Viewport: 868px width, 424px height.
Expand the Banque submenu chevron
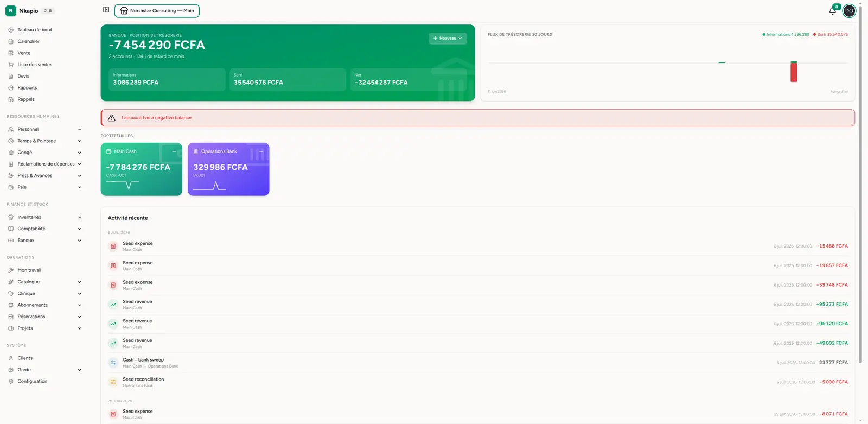[80, 241]
